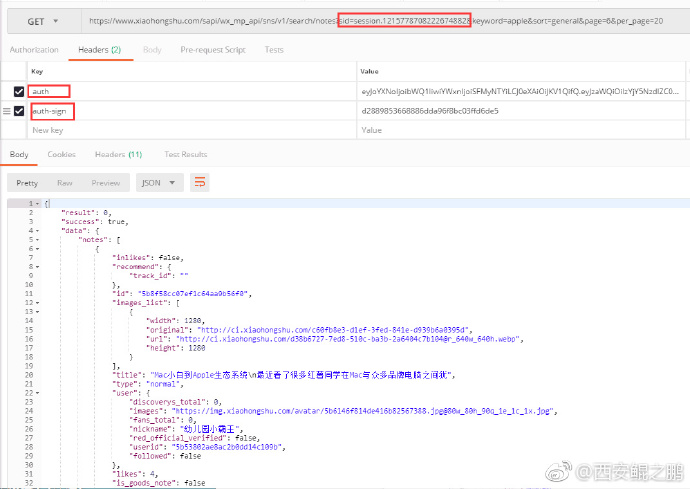
Task: Switch to the Tests tab
Action: click(x=274, y=50)
